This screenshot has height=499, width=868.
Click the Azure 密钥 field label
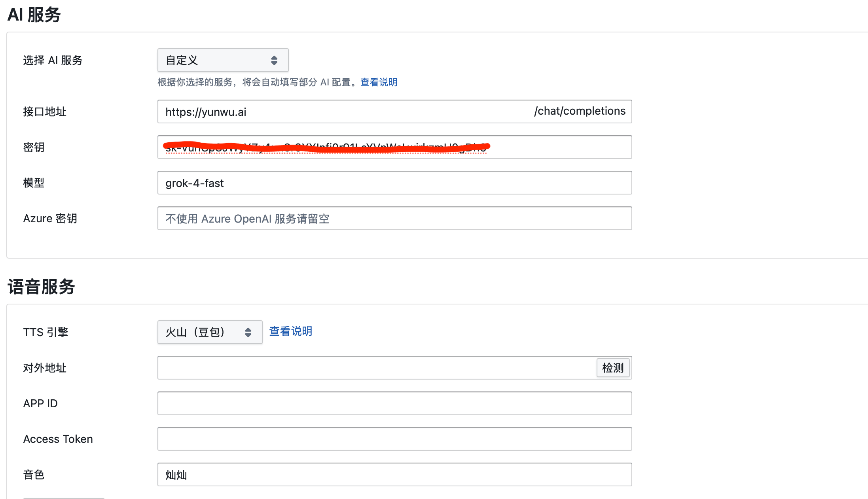pos(50,219)
